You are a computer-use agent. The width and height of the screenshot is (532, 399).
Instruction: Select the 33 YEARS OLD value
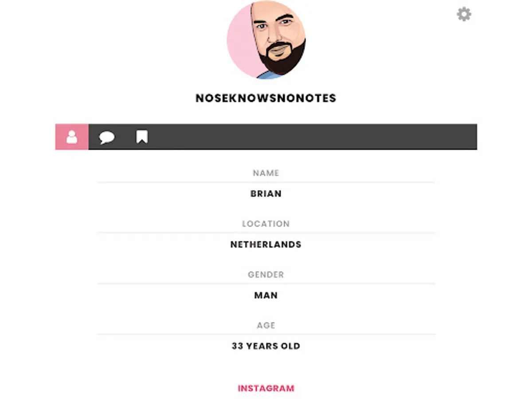click(x=266, y=346)
